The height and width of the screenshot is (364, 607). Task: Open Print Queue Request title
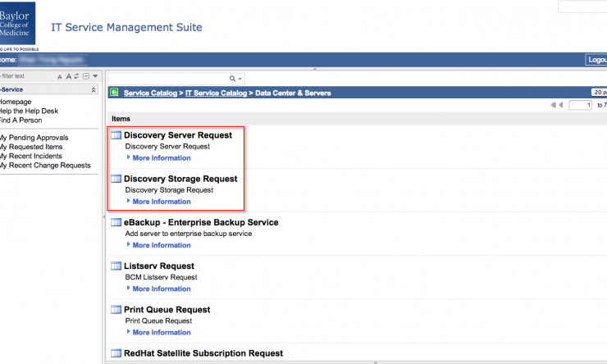pyautogui.click(x=167, y=309)
